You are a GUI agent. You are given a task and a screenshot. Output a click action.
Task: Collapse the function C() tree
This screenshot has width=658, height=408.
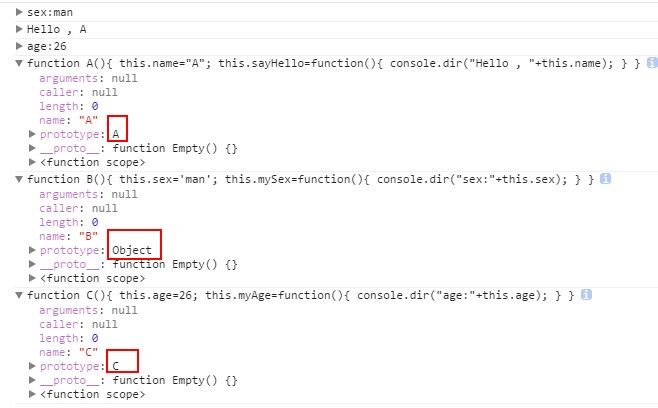point(19,295)
